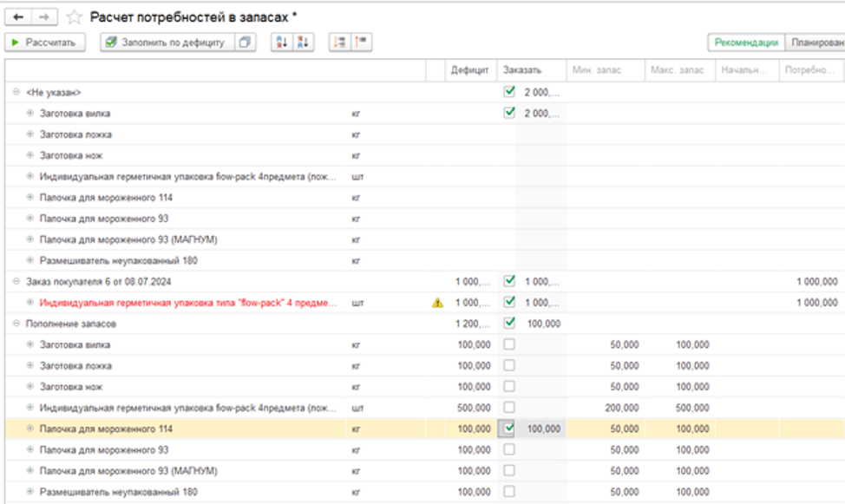Select Палочка для мороженного 93 (МАГНУМ) under <Не указан>

coord(128,239)
